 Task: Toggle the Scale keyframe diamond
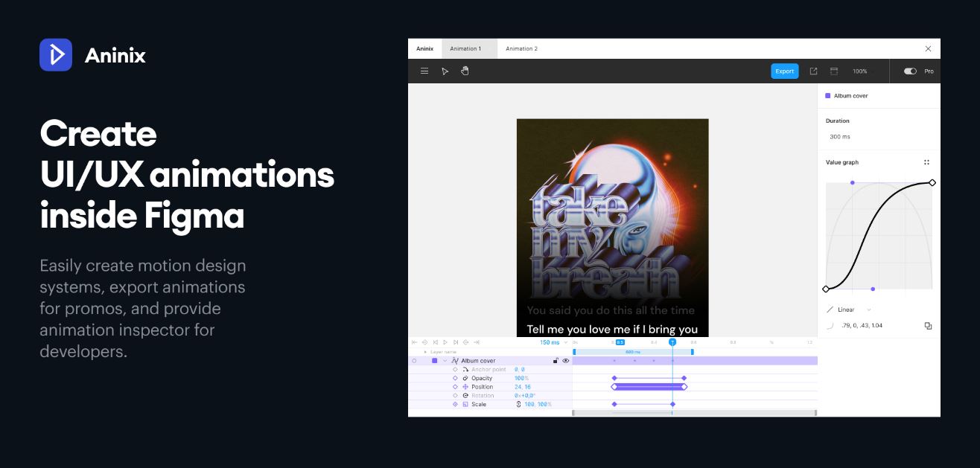coord(455,405)
